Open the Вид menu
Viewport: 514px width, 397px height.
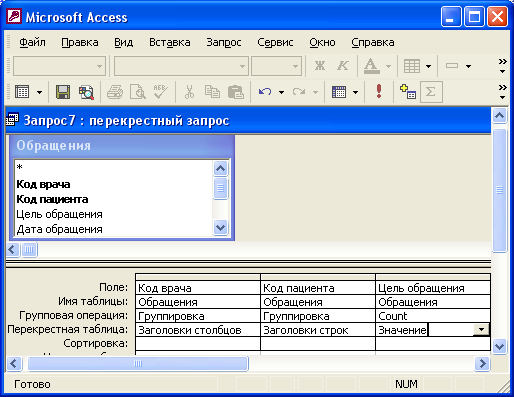pos(123,42)
